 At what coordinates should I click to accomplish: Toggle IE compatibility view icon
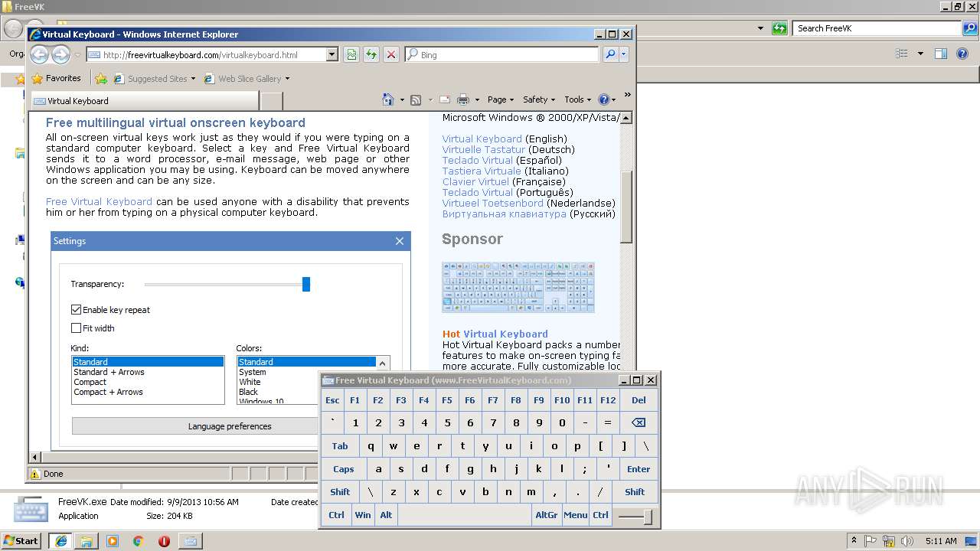(x=351, y=54)
